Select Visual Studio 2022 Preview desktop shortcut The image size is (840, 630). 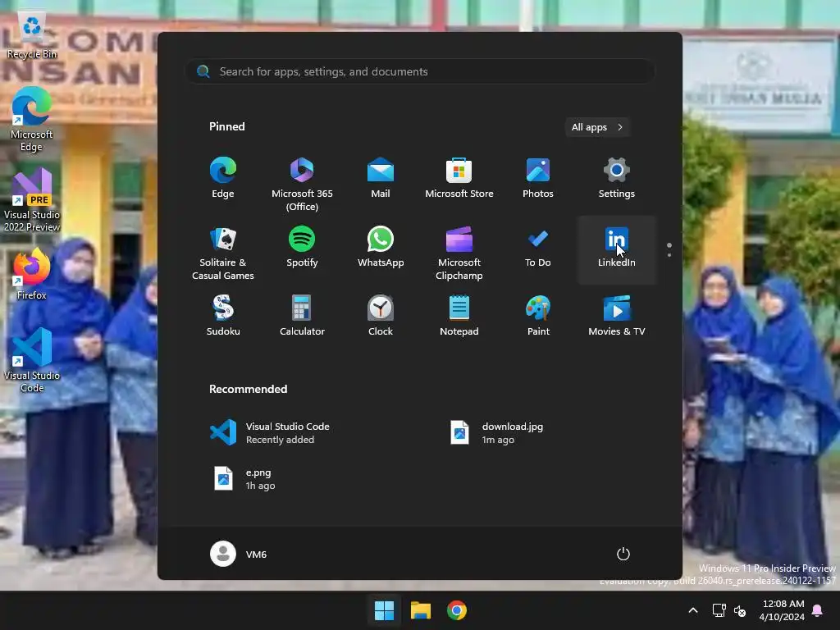click(32, 200)
